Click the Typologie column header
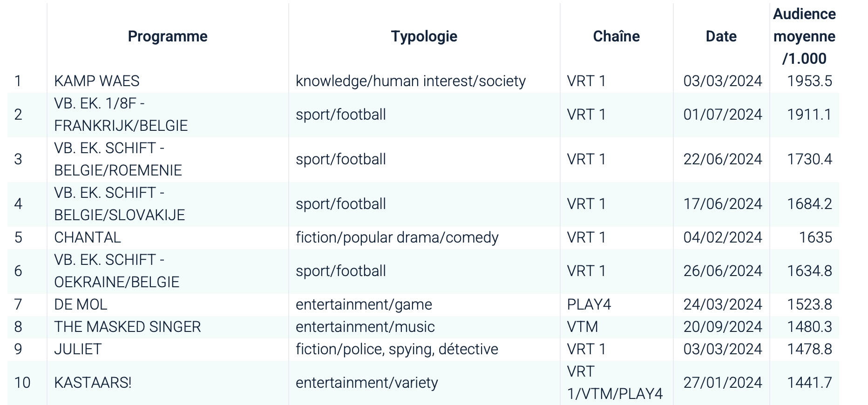 [424, 36]
